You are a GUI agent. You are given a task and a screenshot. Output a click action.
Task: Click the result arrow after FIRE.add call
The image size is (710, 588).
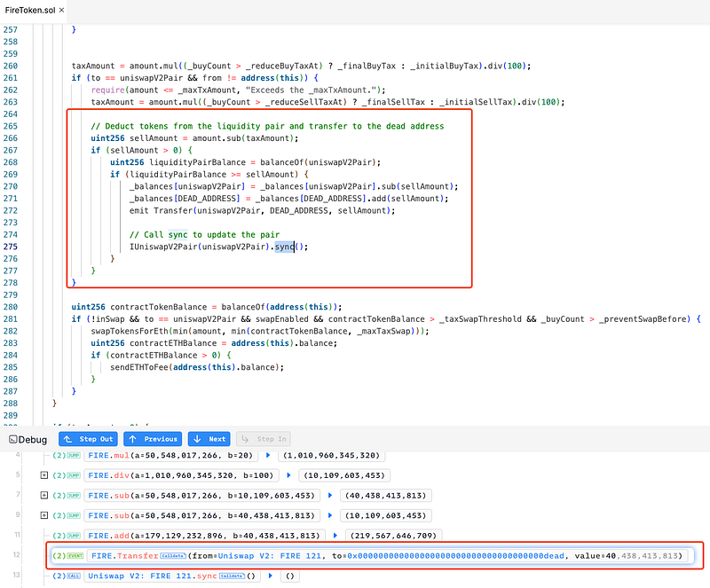(336, 536)
